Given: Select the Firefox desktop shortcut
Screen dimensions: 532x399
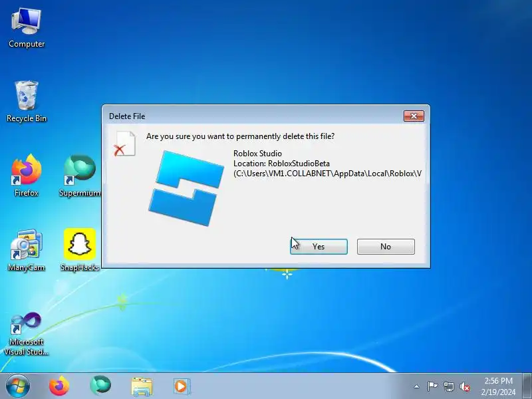Looking at the screenshot, I should pyautogui.click(x=27, y=176).
